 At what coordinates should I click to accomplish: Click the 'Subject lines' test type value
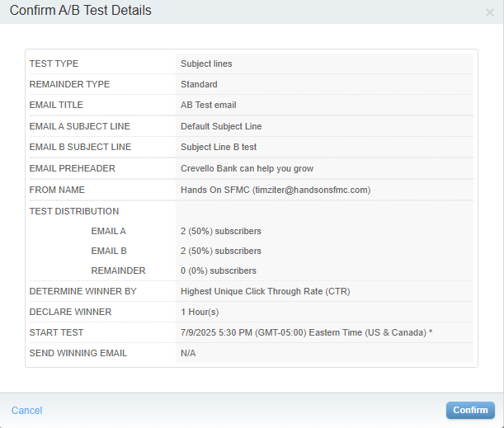coord(206,63)
